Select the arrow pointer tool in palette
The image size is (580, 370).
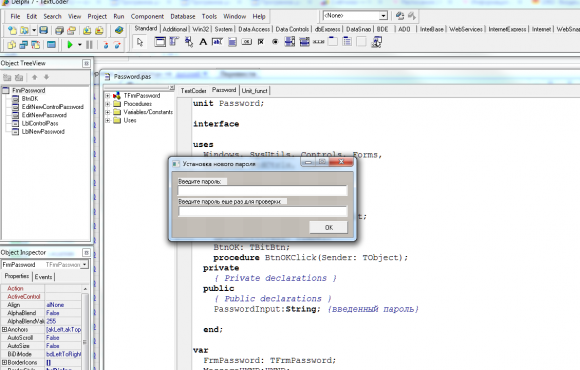coord(140,42)
